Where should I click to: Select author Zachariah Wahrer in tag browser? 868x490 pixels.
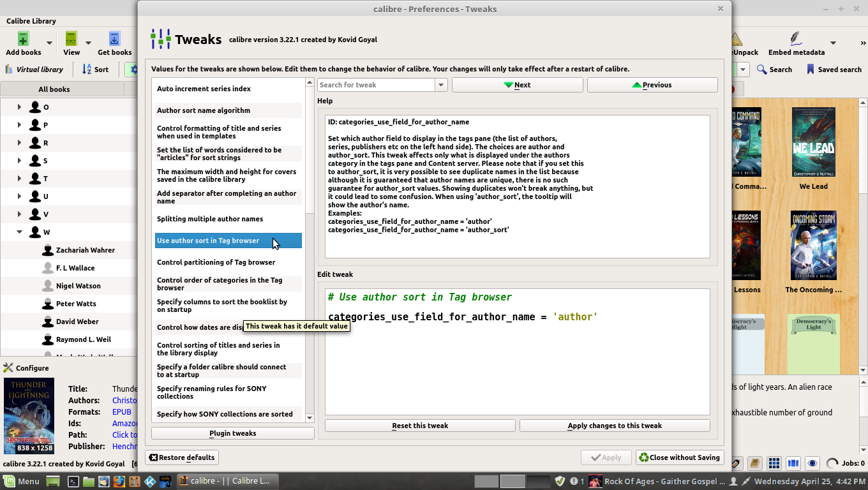click(x=86, y=250)
